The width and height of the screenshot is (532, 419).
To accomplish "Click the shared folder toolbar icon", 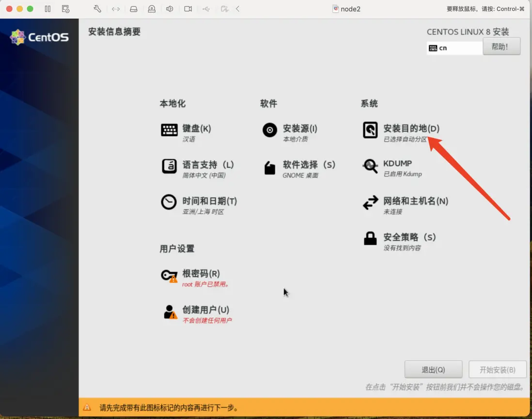I will point(224,9).
